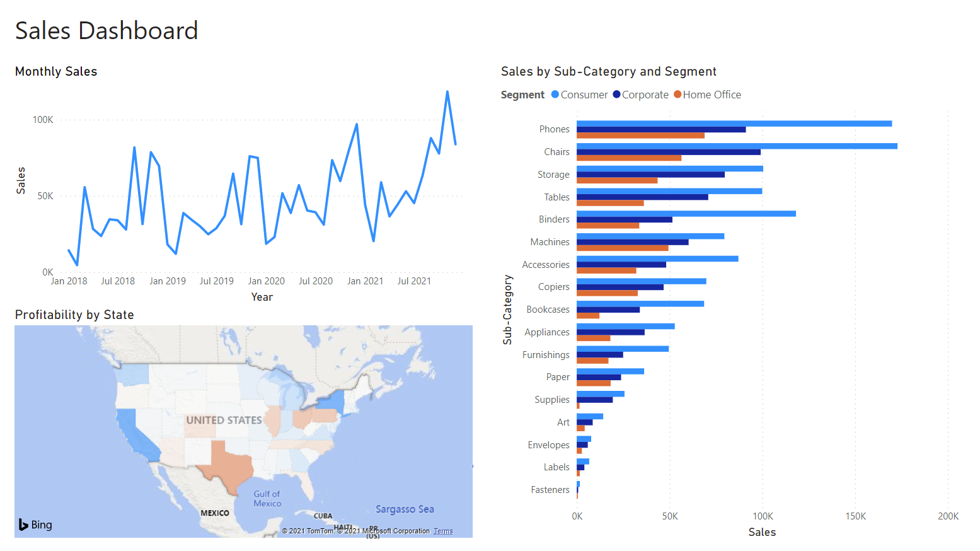Select the Corporate segment legend dot
This screenshot has width=980, height=551.
616,95
